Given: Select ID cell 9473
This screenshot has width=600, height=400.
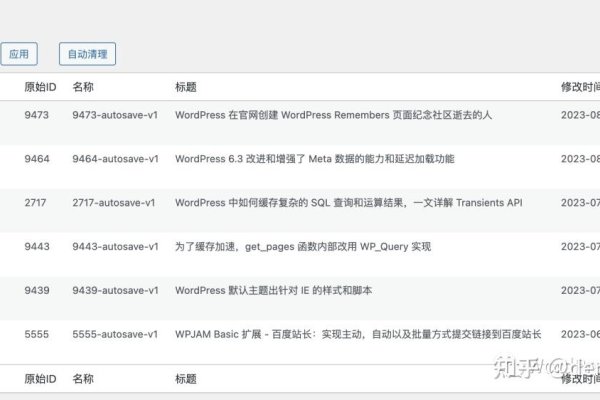Looking at the screenshot, I should tap(37, 115).
